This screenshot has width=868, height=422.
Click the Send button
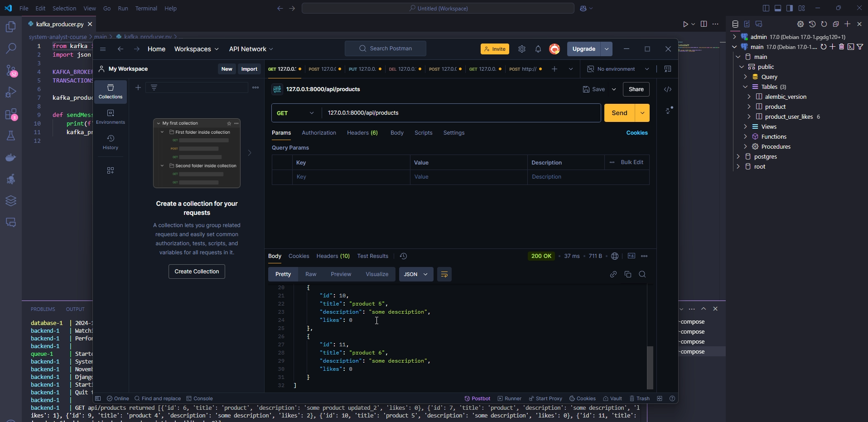(619, 113)
